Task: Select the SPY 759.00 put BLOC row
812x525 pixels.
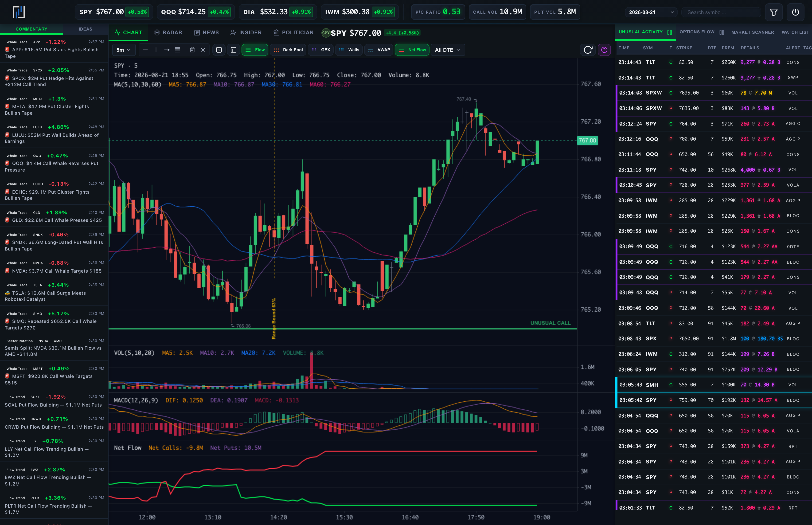Action: tap(714, 400)
